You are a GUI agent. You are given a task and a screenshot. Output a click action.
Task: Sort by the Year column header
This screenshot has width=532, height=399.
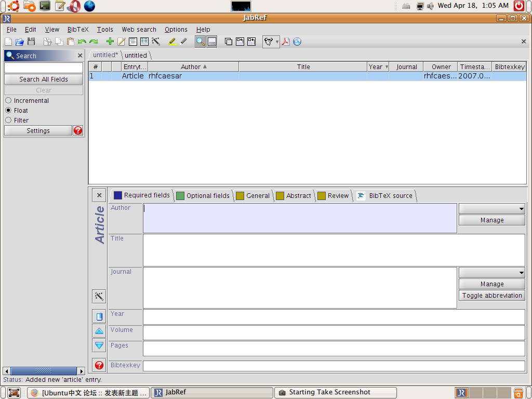(x=378, y=67)
